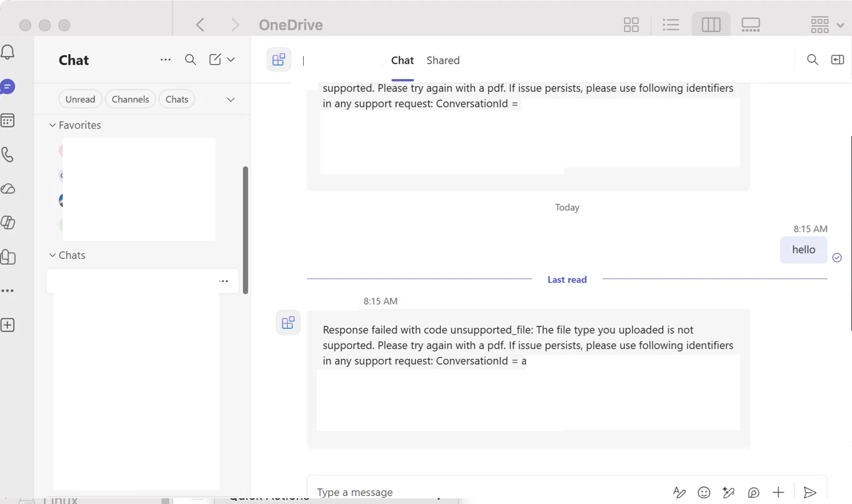
Task: Send the message with arrow icon
Action: click(x=810, y=492)
